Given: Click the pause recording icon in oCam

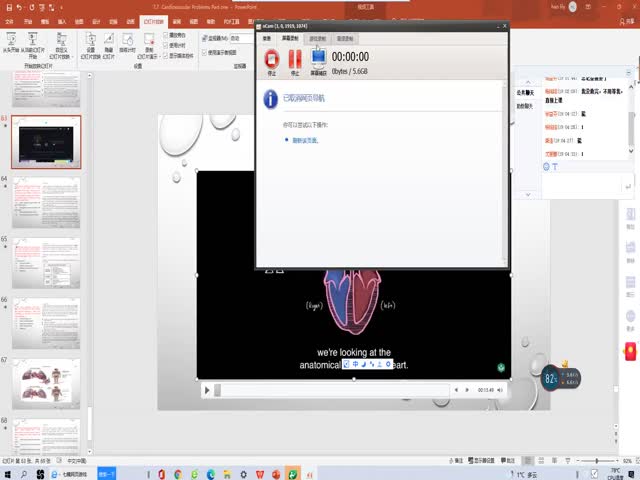Looking at the screenshot, I should (x=294, y=59).
